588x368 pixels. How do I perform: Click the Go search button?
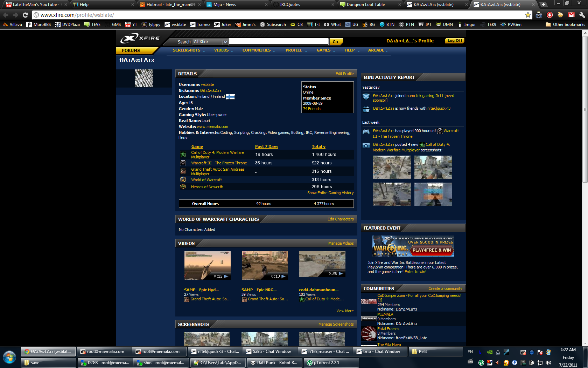[x=335, y=42]
